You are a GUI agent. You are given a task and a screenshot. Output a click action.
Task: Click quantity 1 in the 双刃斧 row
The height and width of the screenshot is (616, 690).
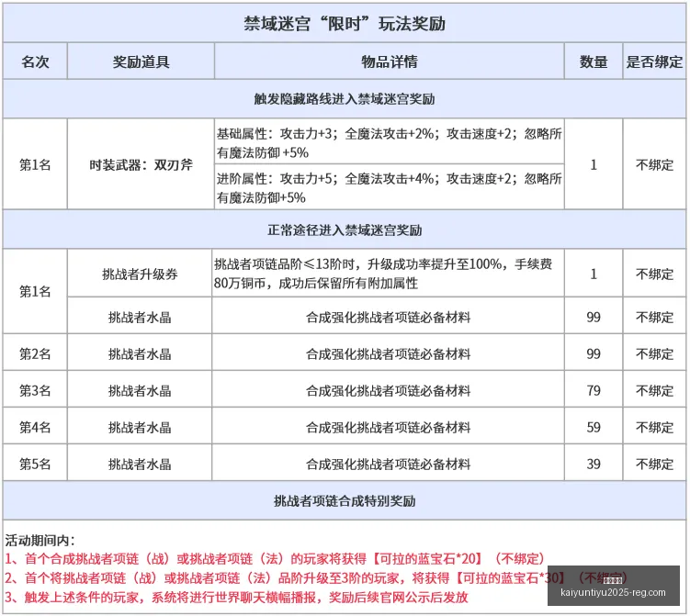click(594, 165)
